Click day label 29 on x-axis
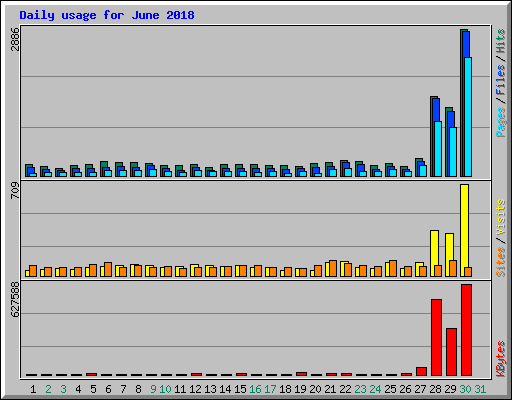This screenshot has height=400, width=512. tap(450, 389)
